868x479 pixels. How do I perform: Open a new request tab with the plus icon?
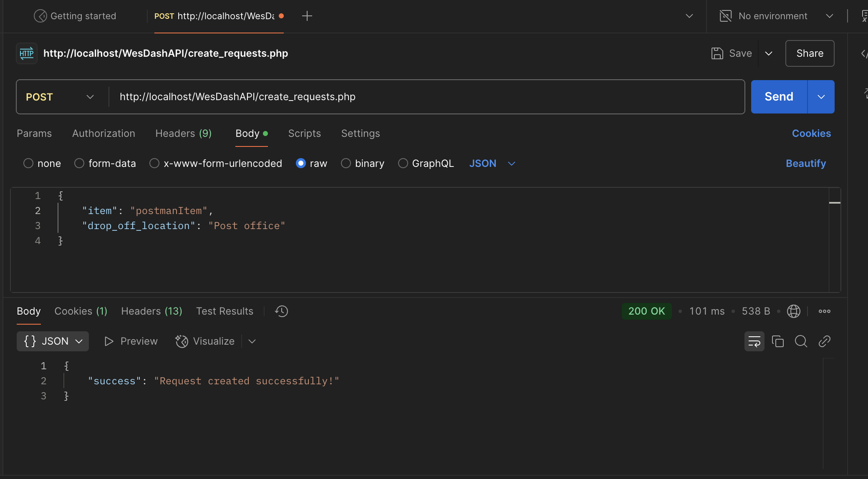coord(307,15)
